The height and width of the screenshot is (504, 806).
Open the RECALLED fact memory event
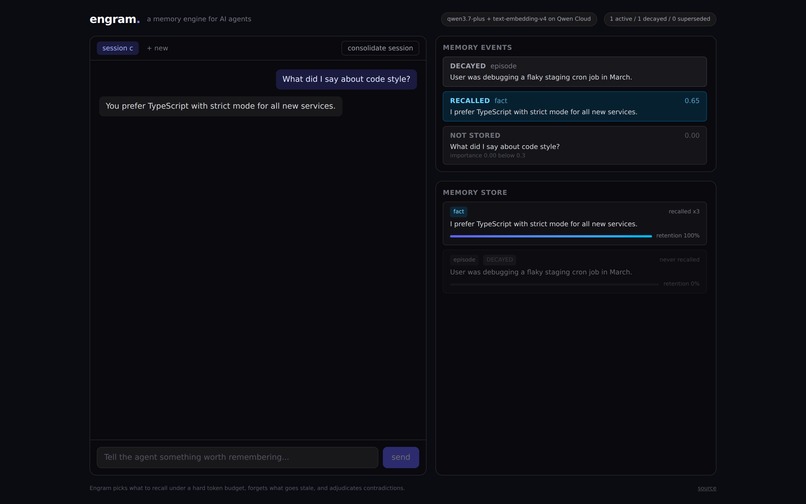coord(574,106)
